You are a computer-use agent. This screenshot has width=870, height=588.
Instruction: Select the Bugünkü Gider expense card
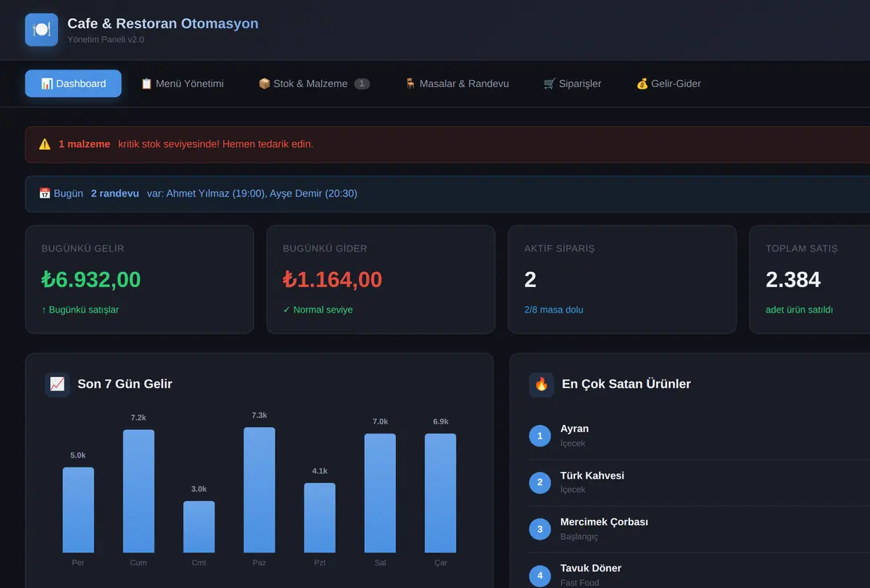click(381, 280)
